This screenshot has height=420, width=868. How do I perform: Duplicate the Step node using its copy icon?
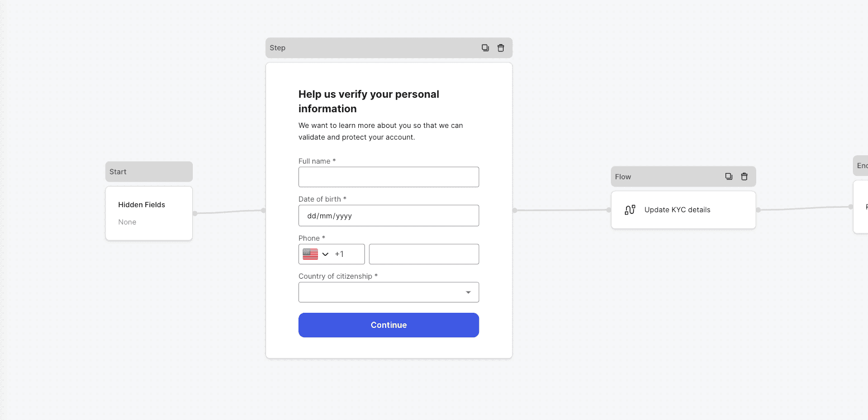485,48
